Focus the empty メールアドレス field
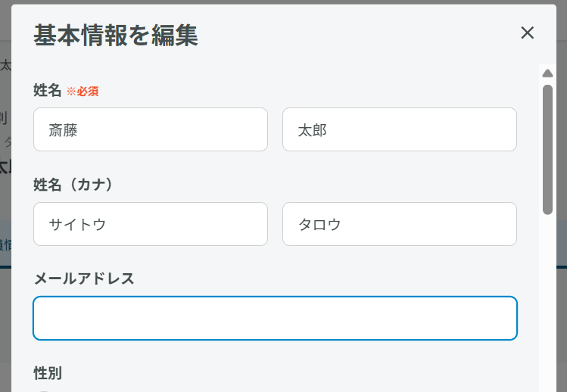567x392 pixels. [275, 318]
